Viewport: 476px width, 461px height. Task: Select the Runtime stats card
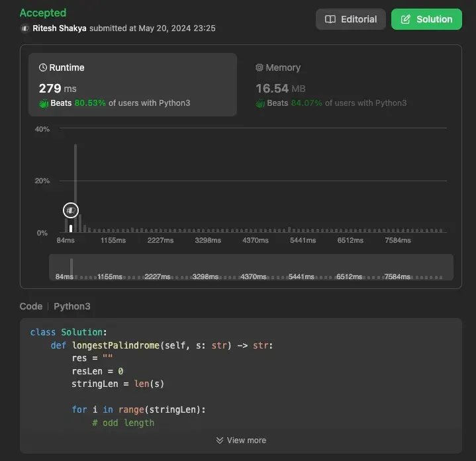tap(132, 85)
